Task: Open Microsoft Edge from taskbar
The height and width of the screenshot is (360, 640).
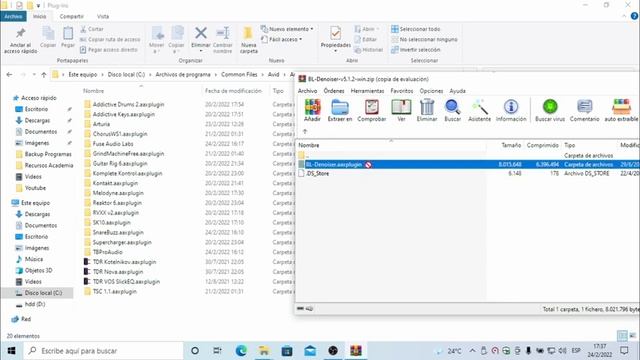Action: pyautogui.click(x=241, y=351)
